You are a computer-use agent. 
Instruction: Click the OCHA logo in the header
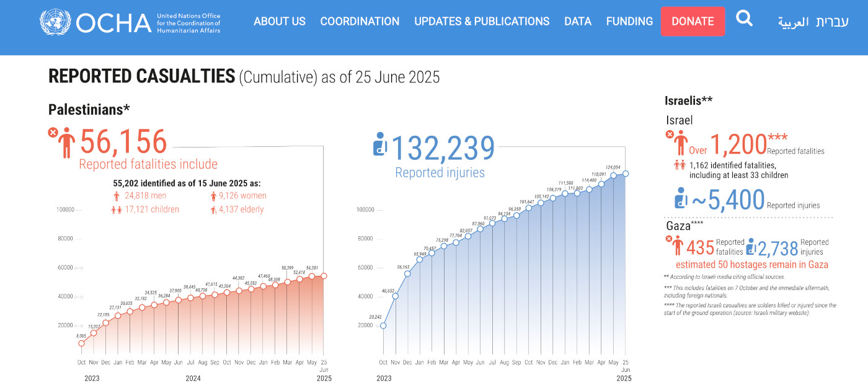click(95, 22)
